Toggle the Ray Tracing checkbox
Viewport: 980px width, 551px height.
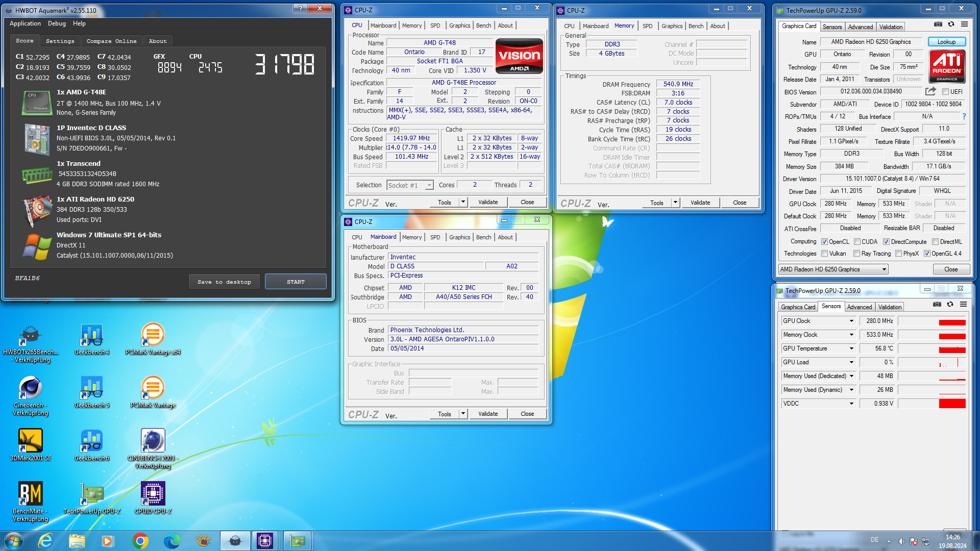coord(856,254)
